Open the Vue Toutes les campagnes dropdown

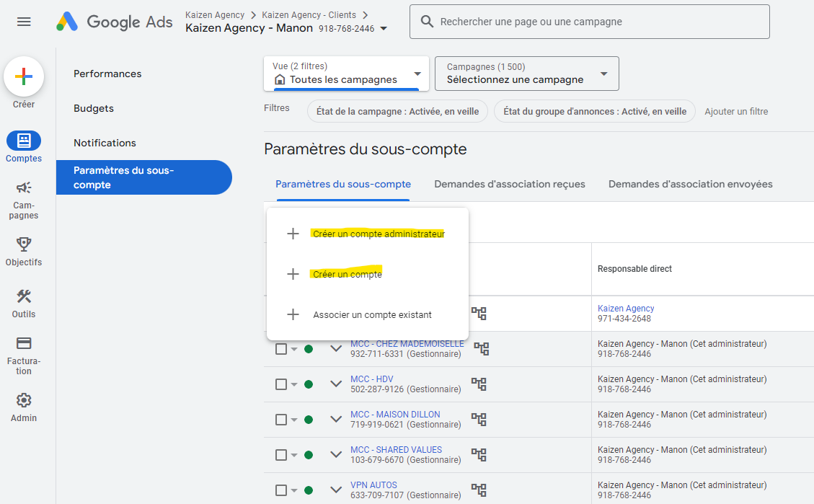346,74
